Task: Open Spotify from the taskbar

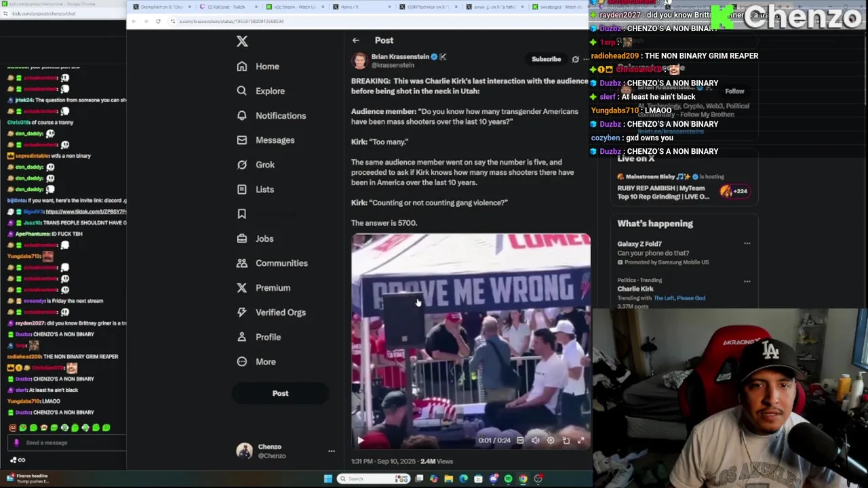Action: pyautogui.click(x=508, y=479)
